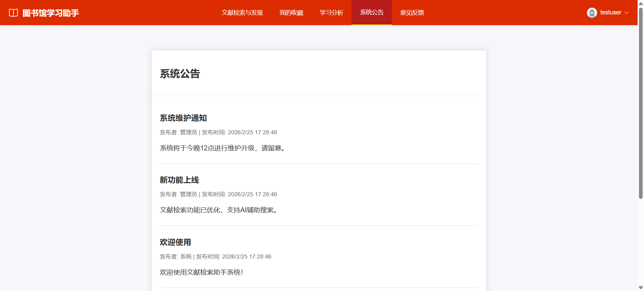Click the scrollbar down arrow
Viewport: 644px width, 291px height.
click(x=641, y=288)
